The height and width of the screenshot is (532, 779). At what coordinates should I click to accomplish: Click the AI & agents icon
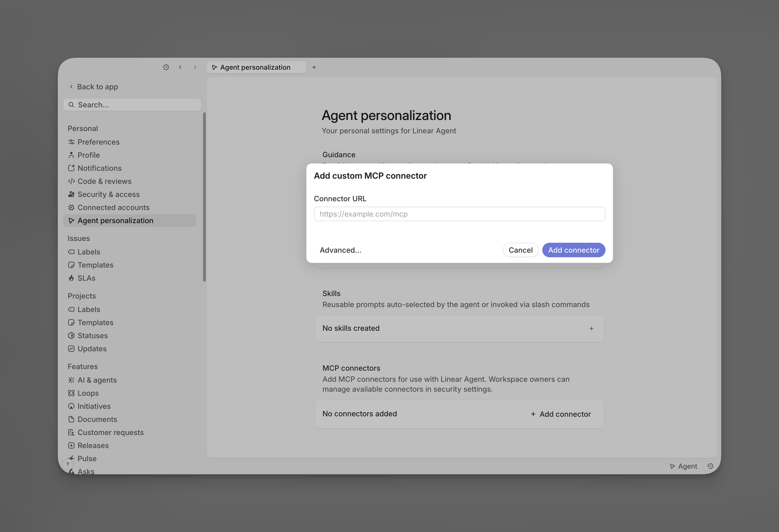coord(71,380)
